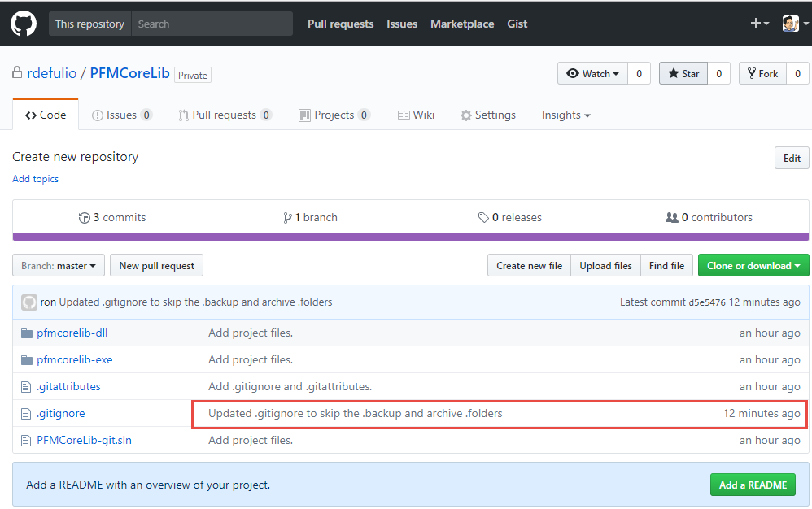This screenshot has height=509, width=812.
Task: Open latest commit d5e5476 hash
Action: coord(707,302)
